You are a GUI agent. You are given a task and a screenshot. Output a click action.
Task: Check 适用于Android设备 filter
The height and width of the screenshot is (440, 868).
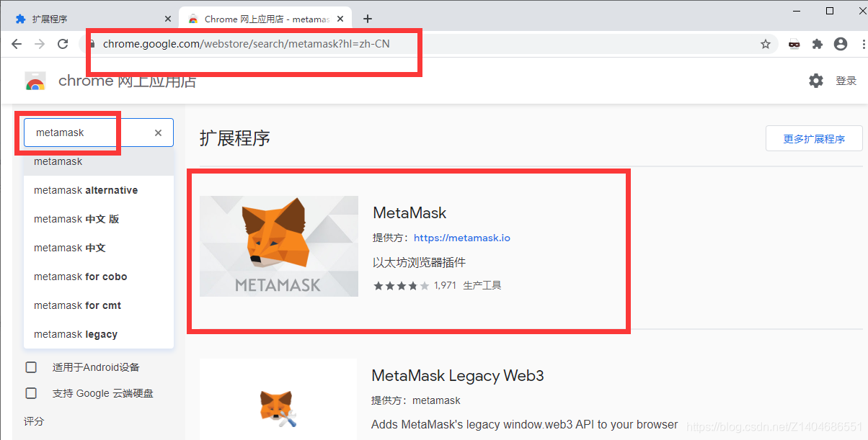click(x=31, y=367)
